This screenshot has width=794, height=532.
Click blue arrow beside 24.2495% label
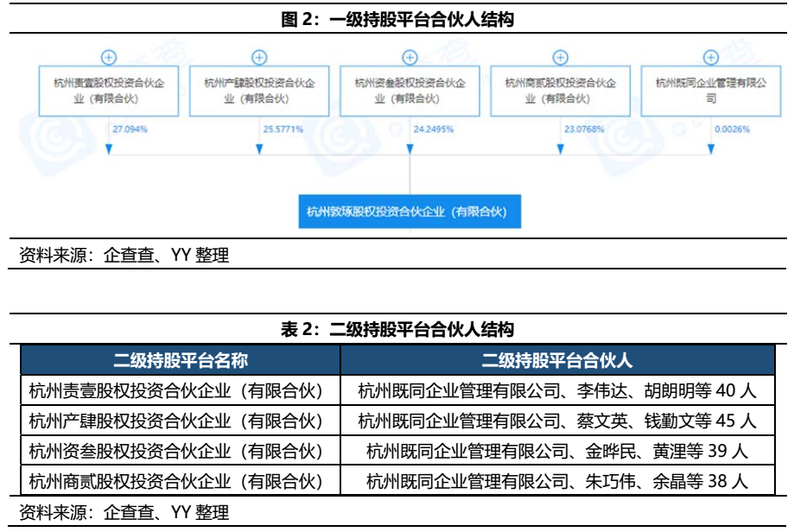[410, 150]
